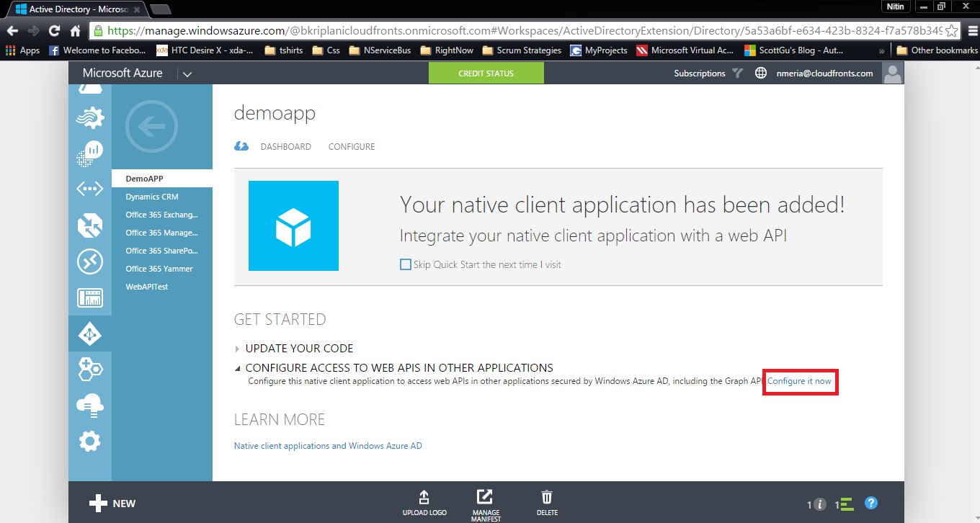Image resolution: width=980 pixels, height=523 pixels.
Task: Open the Settings gear sidebar icon
Action: click(x=90, y=441)
